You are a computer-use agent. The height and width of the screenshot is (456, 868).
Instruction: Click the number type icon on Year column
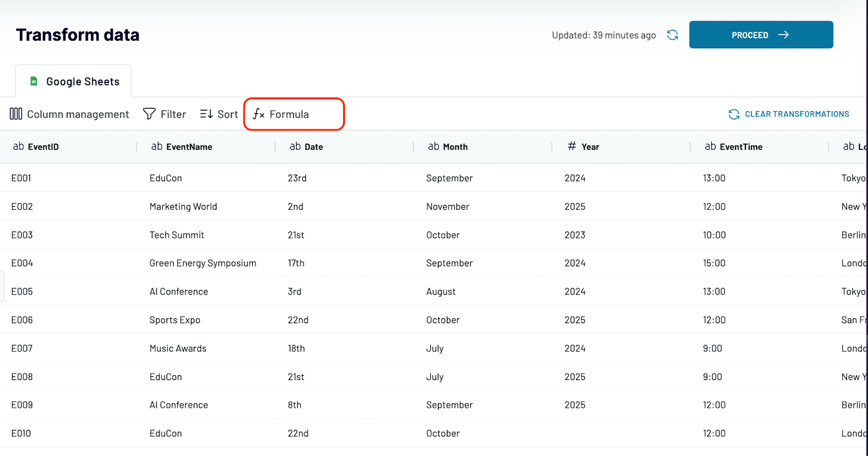(x=572, y=146)
